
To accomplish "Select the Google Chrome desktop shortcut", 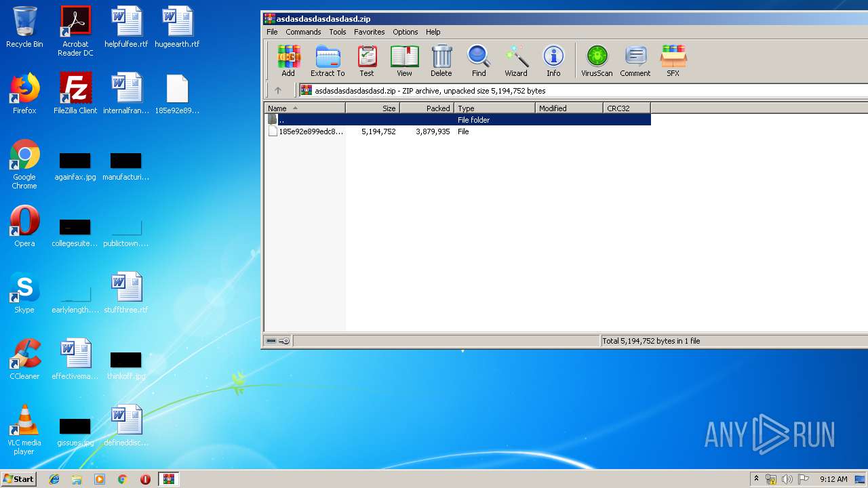I will pyautogui.click(x=24, y=164).
